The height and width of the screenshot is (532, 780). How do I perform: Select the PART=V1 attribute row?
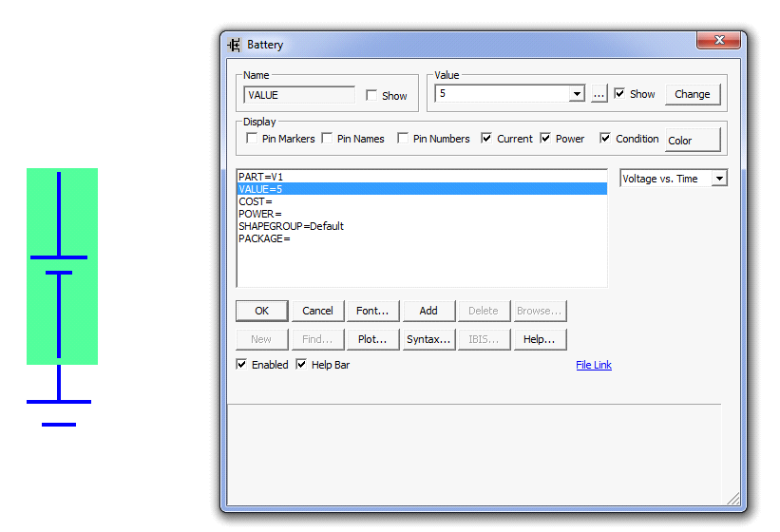tap(422, 177)
